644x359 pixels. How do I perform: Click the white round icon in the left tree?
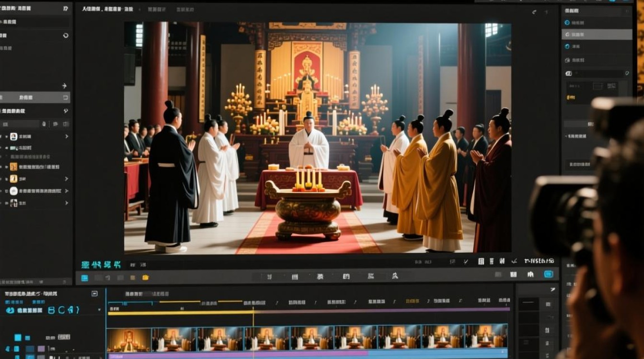(x=13, y=191)
